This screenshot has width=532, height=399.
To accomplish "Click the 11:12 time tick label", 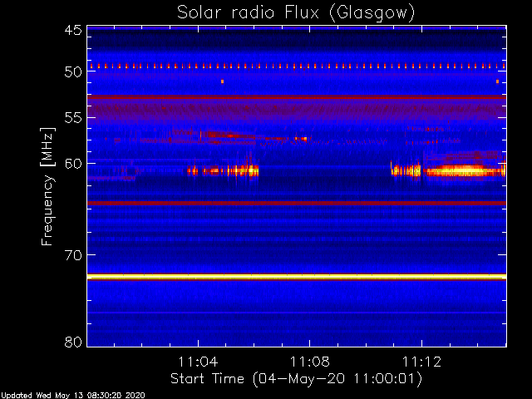I will pos(421,362).
